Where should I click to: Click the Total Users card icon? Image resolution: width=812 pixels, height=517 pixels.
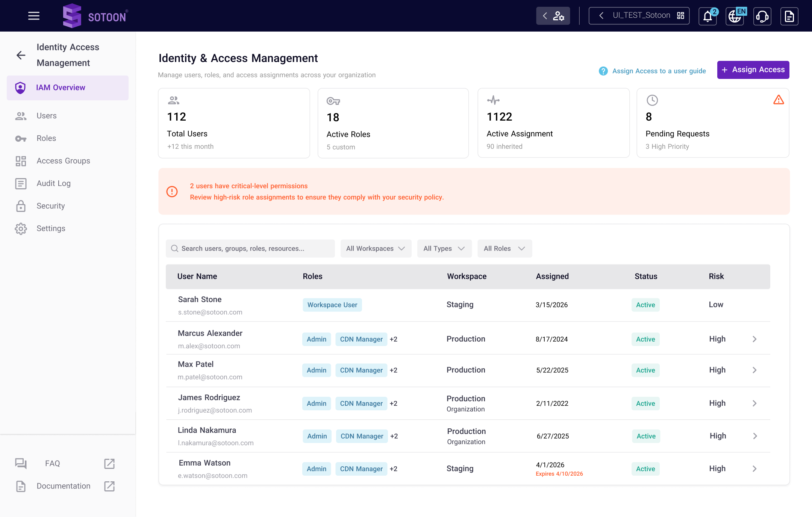point(173,100)
